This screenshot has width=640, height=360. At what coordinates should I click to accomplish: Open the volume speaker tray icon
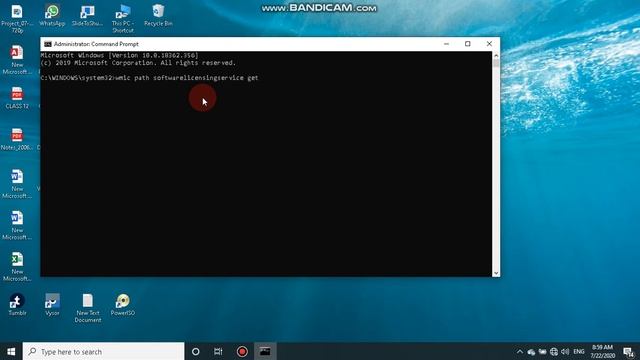pos(565,352)
